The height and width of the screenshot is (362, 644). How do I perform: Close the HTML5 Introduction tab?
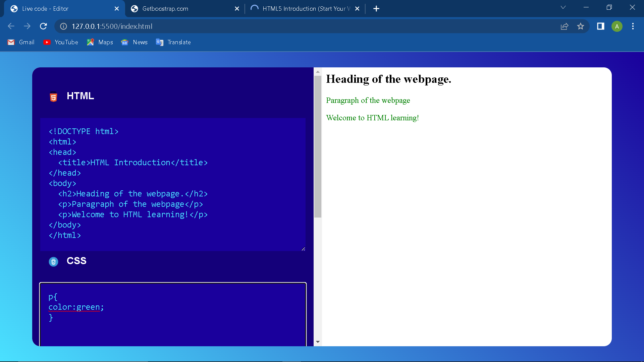point(357,9)
